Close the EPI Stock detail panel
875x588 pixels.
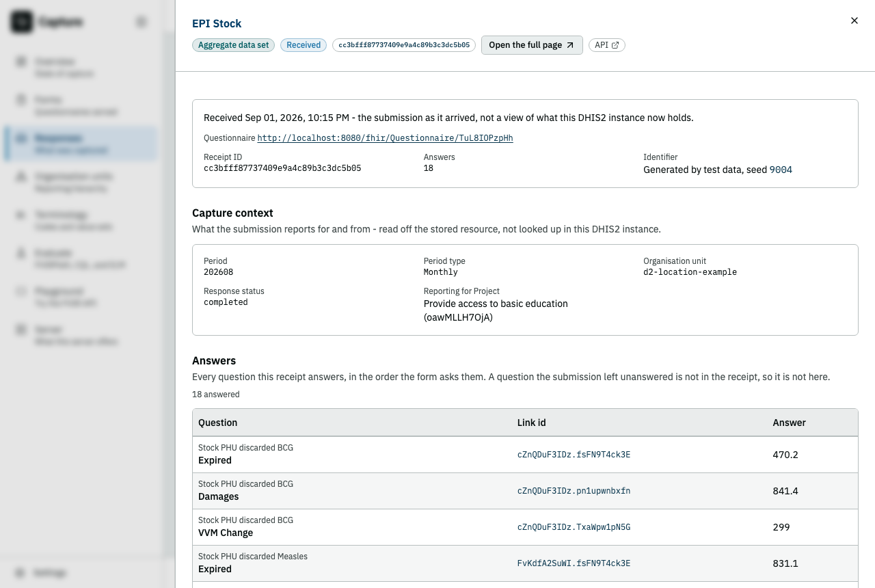(854, 21)
